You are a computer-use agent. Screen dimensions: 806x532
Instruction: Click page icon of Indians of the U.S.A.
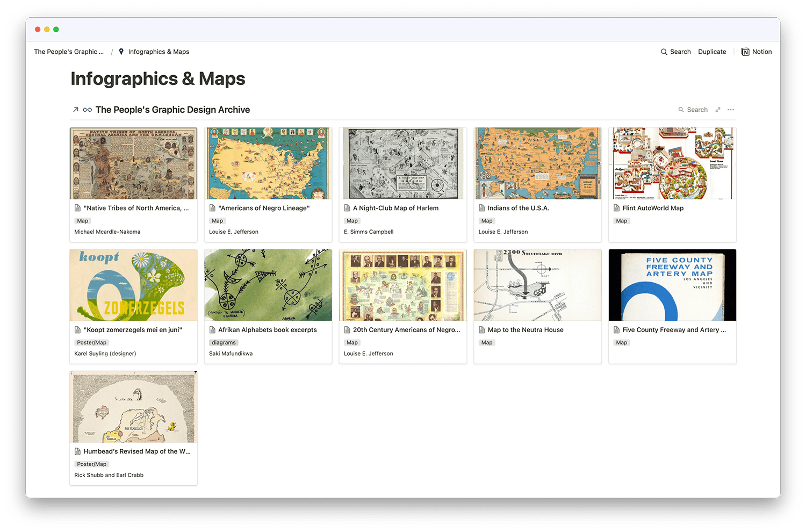(482, 208)
